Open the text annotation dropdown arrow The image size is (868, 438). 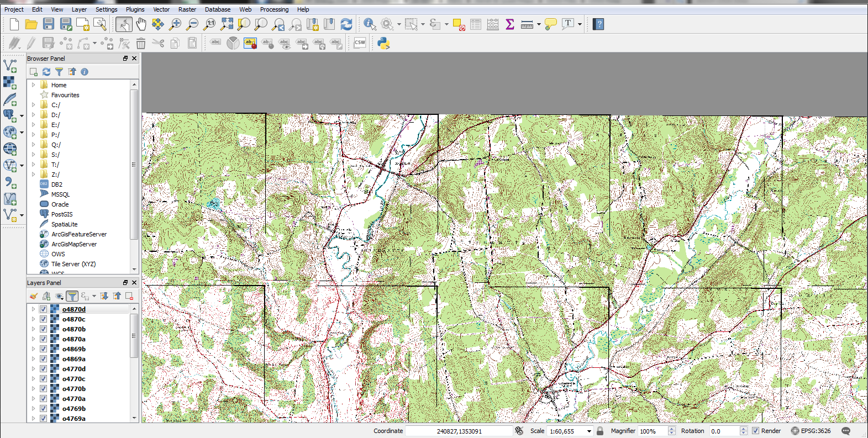tap(580, 24)
